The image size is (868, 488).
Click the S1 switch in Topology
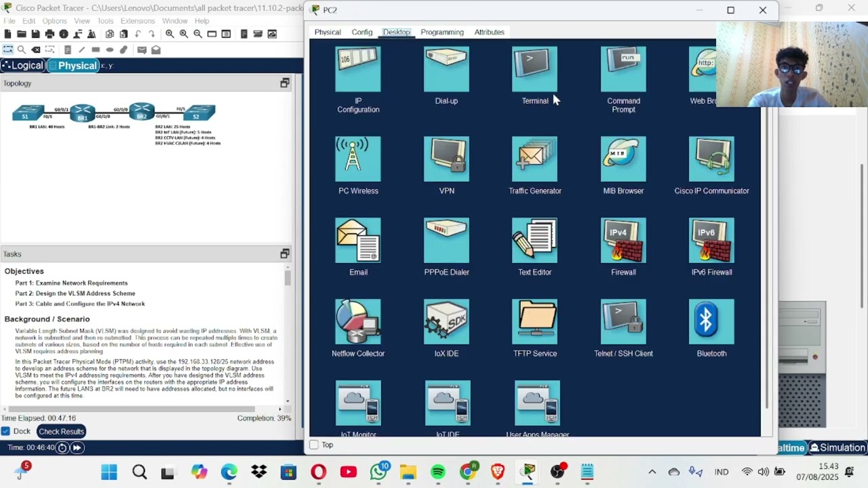[28, 113]
